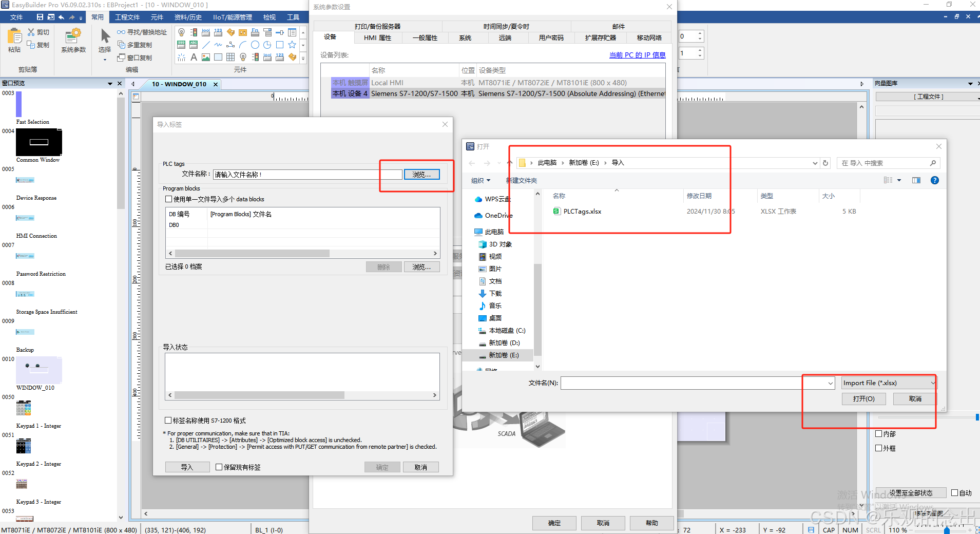Select the Table grid object icon
The image size is (980, 534).
coord(230,57)
